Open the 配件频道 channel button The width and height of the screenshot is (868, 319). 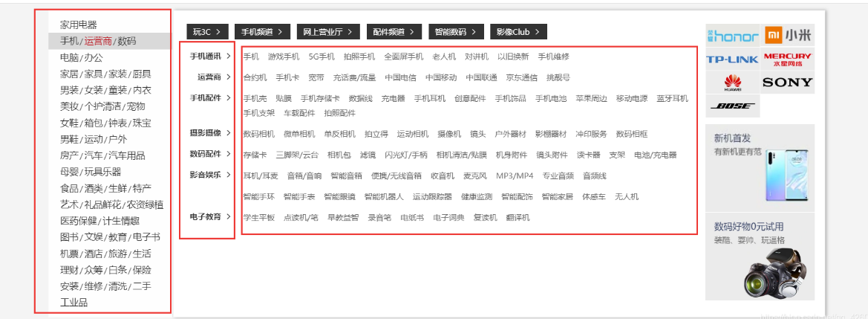pyautogui.click(x=394, y=32)
